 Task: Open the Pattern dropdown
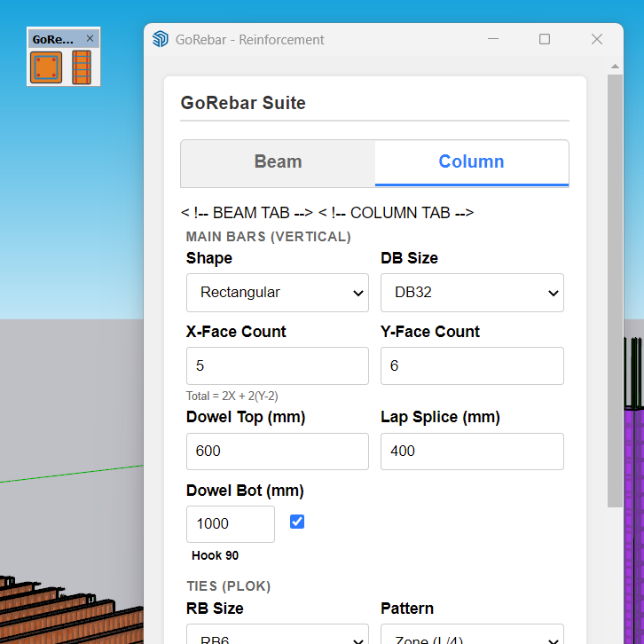[472, 634]
